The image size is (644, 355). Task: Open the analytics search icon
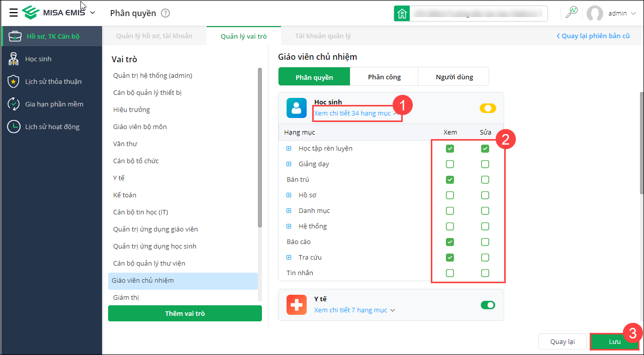pyautogui.click(x=572, y=13)
